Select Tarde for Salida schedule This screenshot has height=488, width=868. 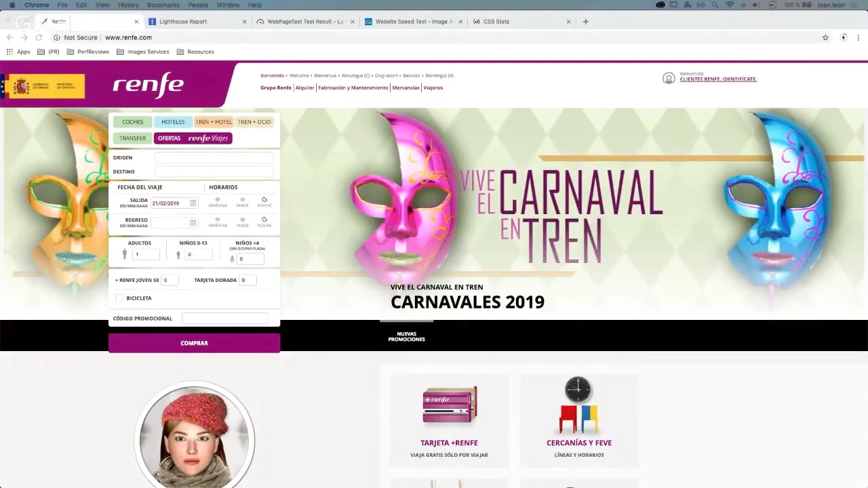pyautogui.click(x=242, y=202)
